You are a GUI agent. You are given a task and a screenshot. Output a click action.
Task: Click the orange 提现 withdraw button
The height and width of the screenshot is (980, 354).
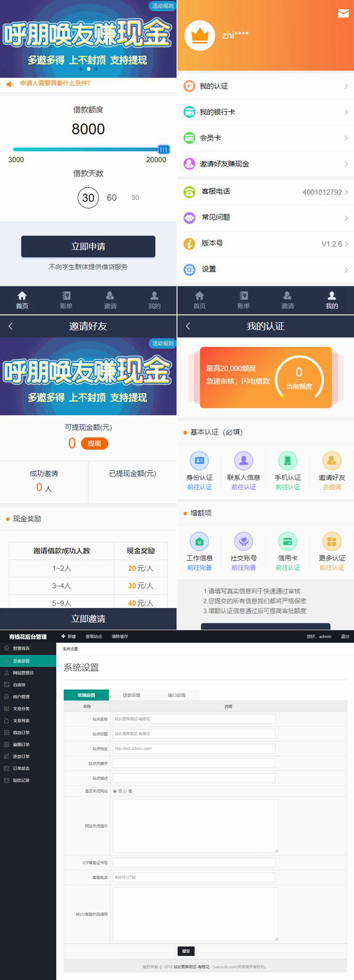coord(95,444)
